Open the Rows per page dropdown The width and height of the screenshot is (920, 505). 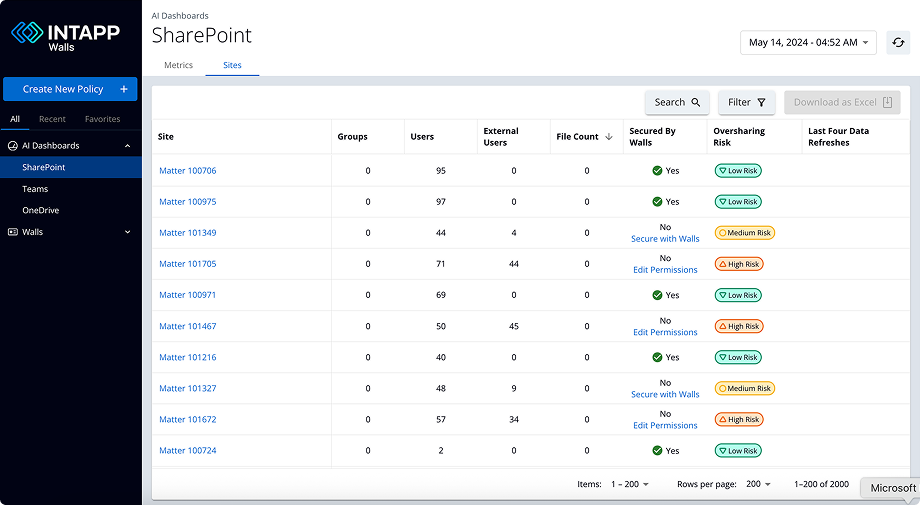coord(758,484)
